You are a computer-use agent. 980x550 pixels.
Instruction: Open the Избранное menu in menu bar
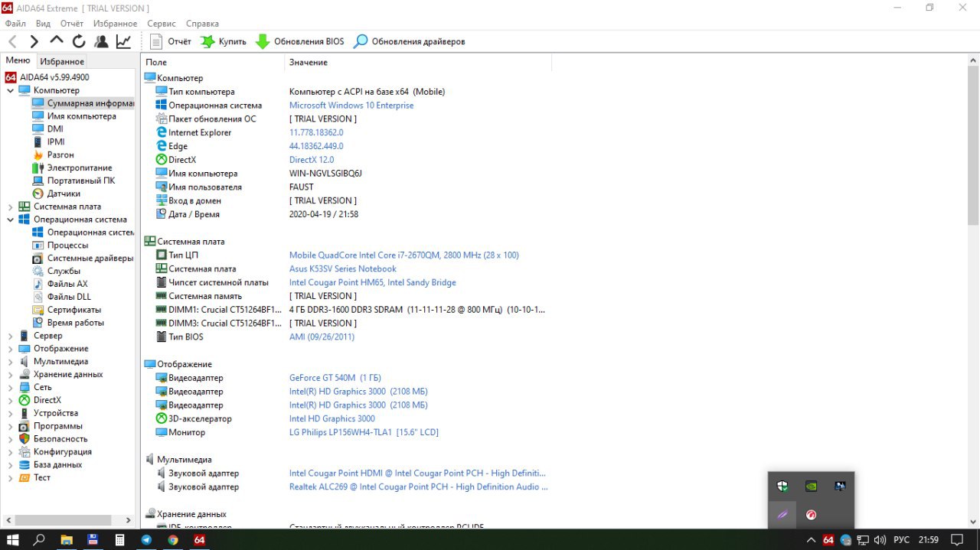click(116, 24)
